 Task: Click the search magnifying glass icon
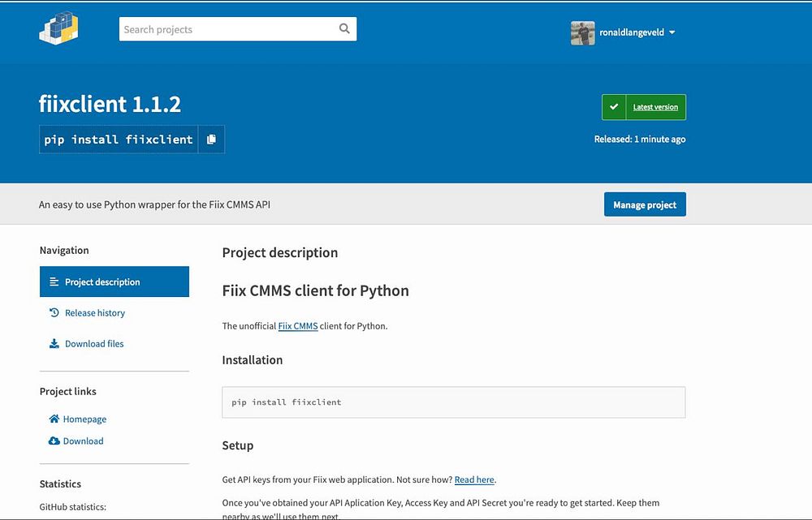point(344,29)
